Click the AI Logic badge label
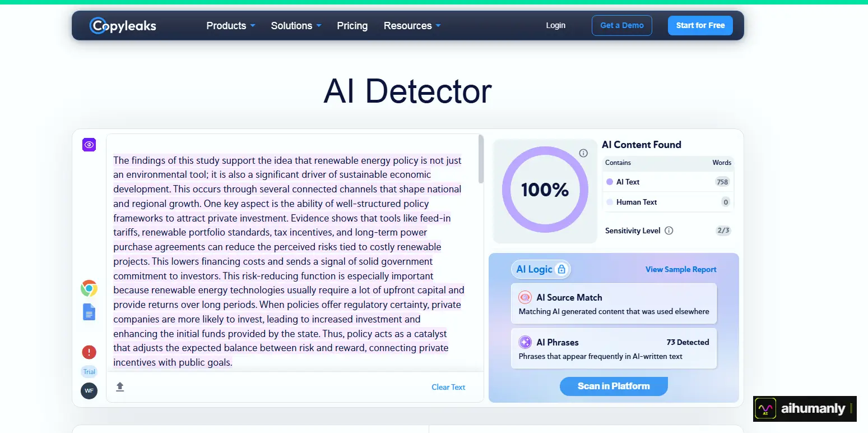Viewport: 868px width, 433px height. 534,269
